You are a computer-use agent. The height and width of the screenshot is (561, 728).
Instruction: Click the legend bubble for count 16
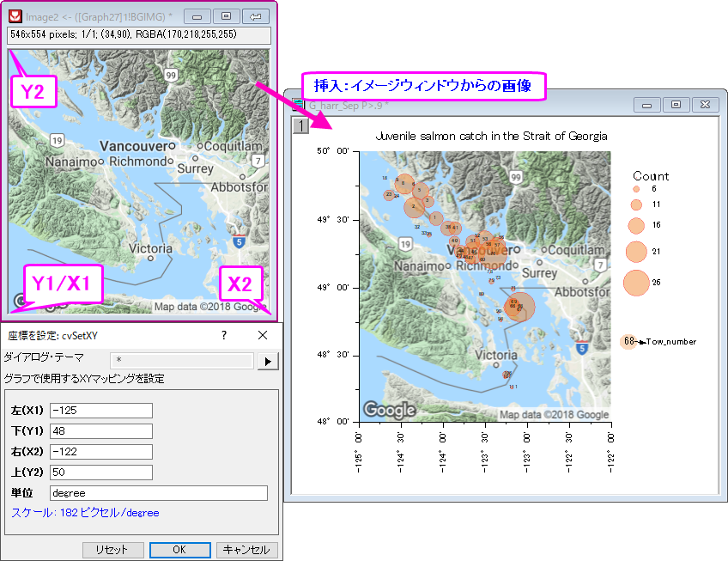(636, 225)
